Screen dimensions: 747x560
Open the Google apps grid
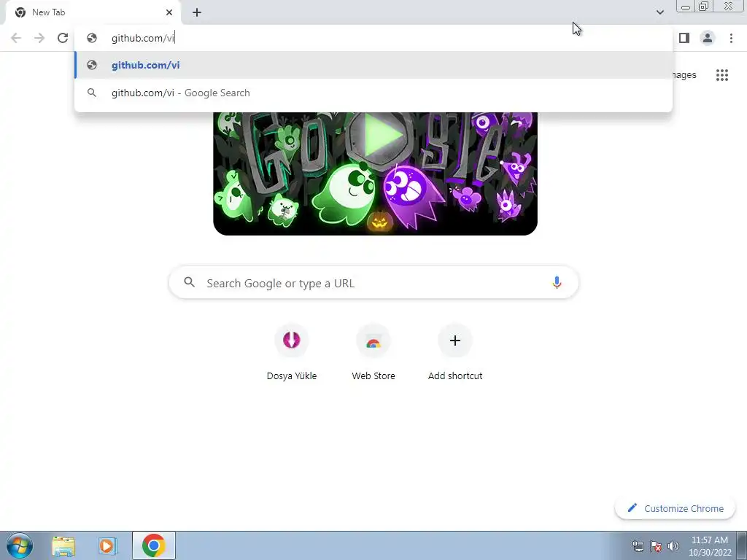click(x=721, y=75)
